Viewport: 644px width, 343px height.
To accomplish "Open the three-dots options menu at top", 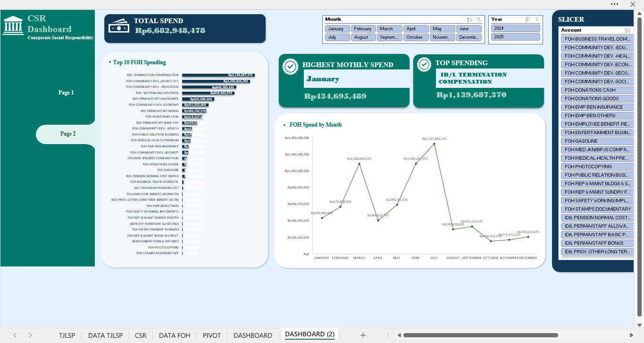I will tap(614, 4).
